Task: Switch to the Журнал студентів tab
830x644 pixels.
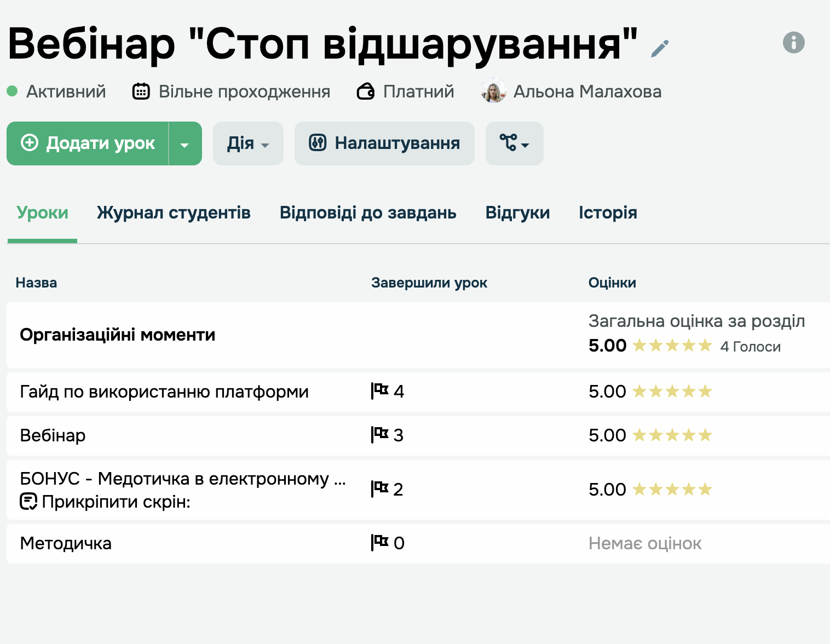Action: (174, 212)
